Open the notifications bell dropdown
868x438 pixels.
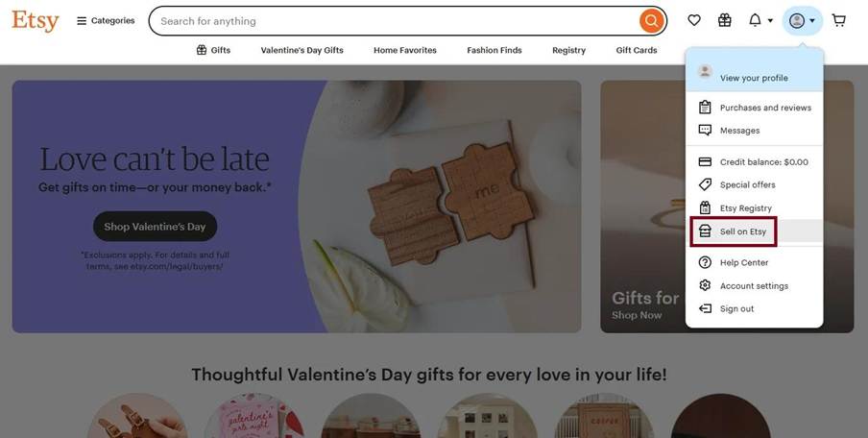tap(759, 20)
